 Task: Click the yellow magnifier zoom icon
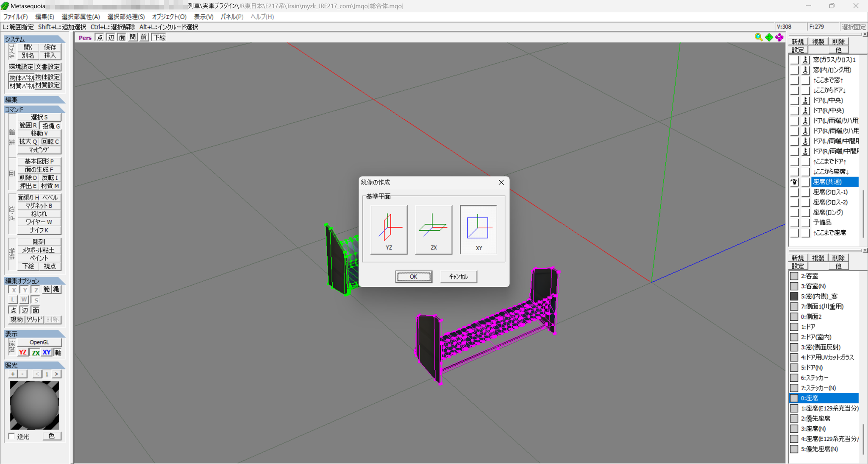pos(759,37)
